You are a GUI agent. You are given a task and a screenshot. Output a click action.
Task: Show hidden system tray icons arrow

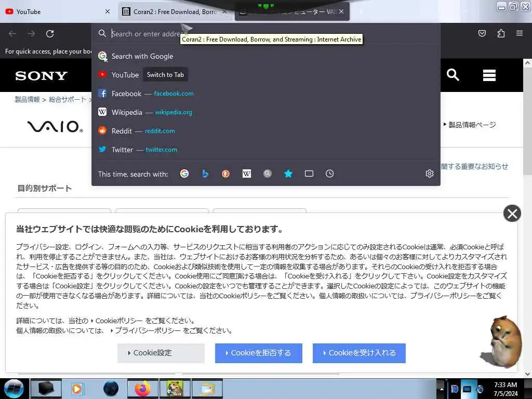pos(442,389)
